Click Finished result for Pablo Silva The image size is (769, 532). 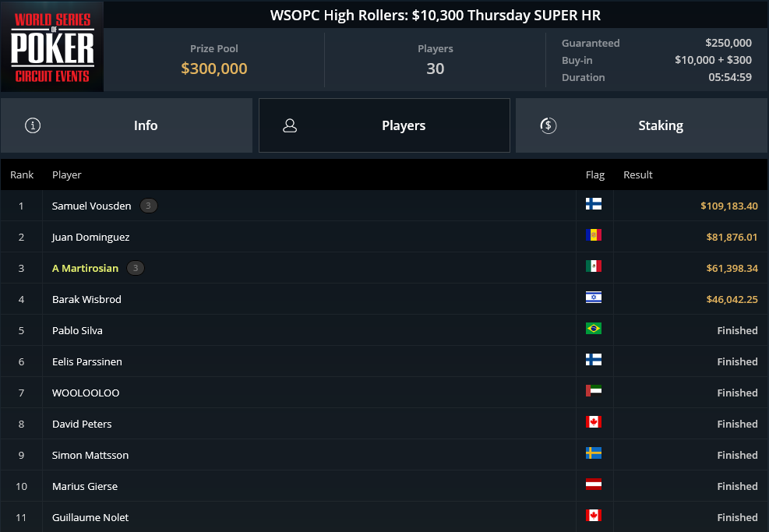tap(738, 330)
